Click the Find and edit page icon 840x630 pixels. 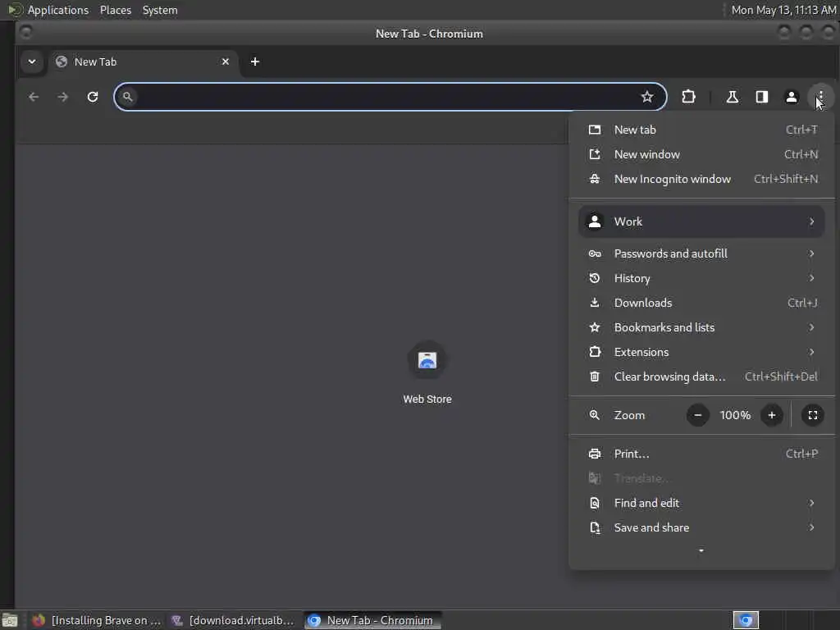pyautogui.click(x=595, y=504)
